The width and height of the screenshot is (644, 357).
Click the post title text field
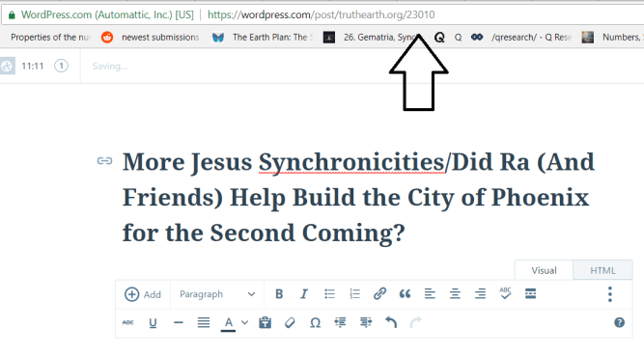point(358,198)
